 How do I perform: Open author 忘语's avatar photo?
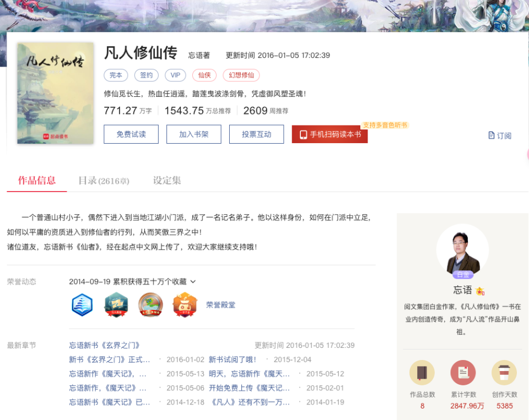(462, 250)
